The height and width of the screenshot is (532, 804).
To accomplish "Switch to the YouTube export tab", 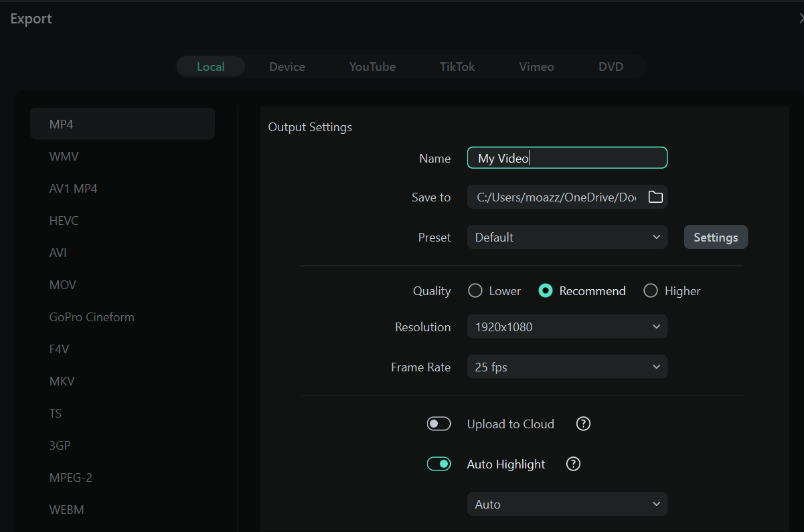I will [x=372, y=67].
